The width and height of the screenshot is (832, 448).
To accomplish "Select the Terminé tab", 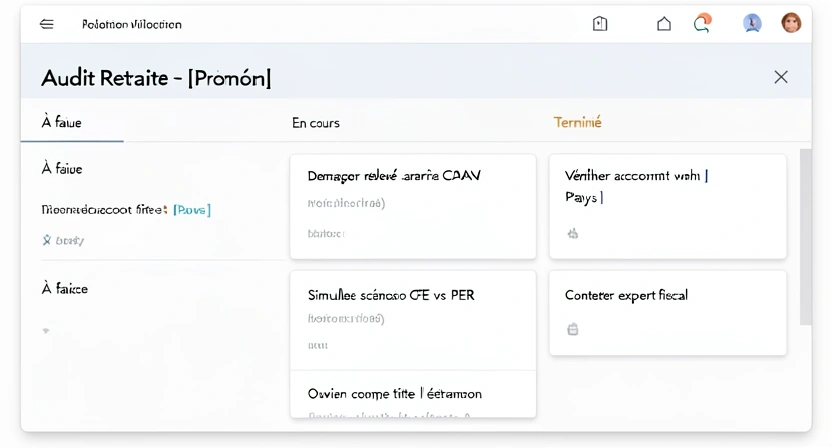I will (578, 123).
